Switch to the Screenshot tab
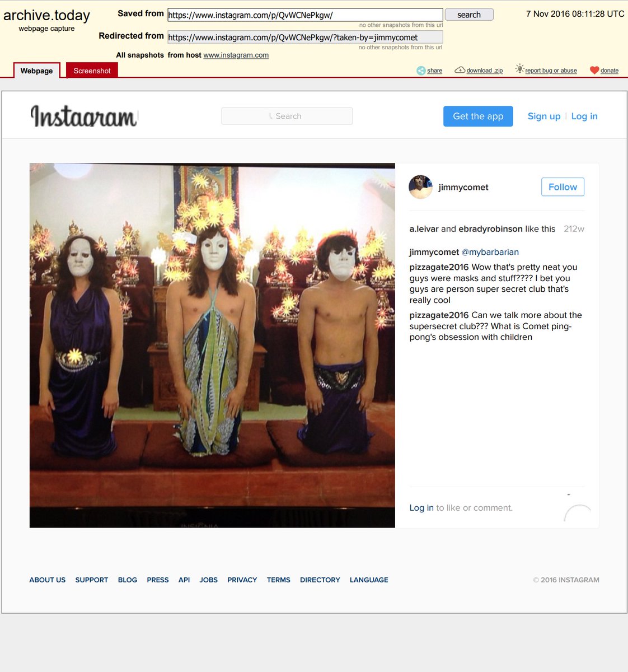628x672 pixels. tap(92, 71)
